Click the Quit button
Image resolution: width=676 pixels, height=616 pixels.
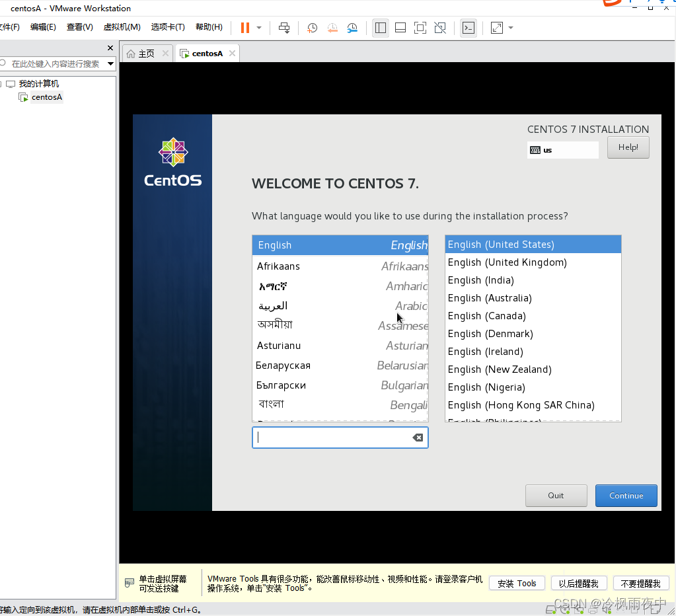pos(556,496)
